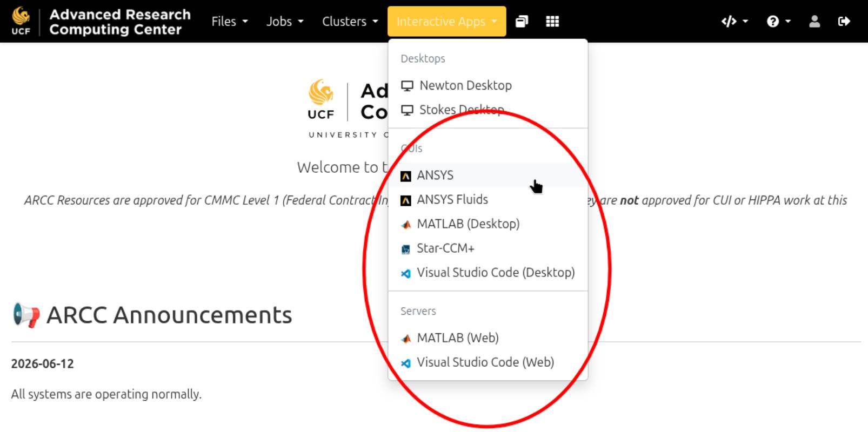Open the All Apps grid icon

552,22
